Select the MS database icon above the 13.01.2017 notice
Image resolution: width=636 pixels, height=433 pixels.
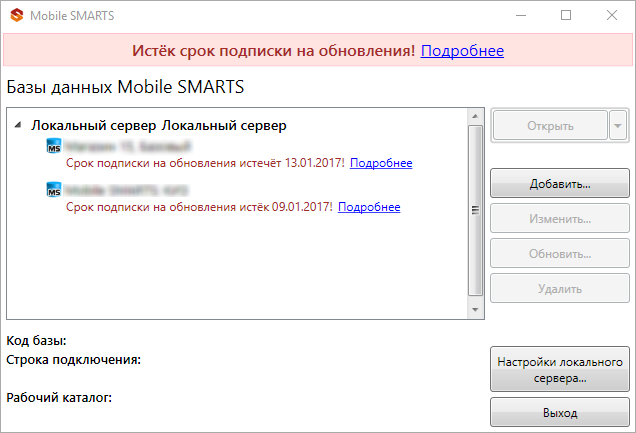(x=54, y=146)
